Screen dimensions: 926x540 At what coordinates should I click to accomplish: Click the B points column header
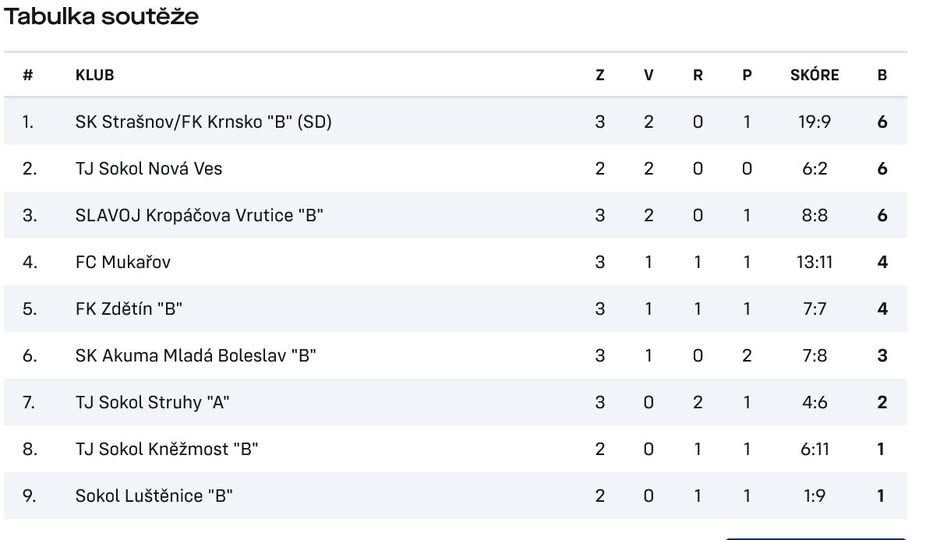(x=882, y=75)
